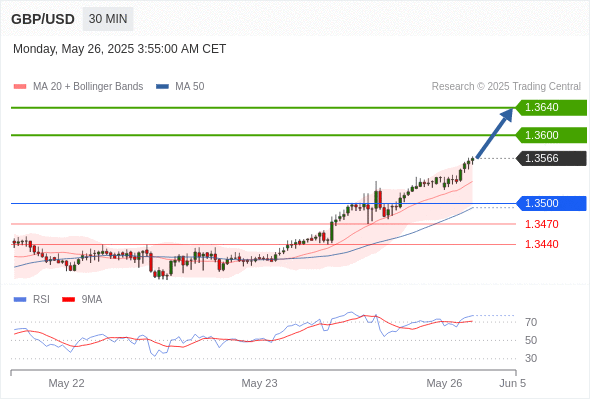
Task: Click the blue RSI legend marker
Action: click(x=20, y=300)
